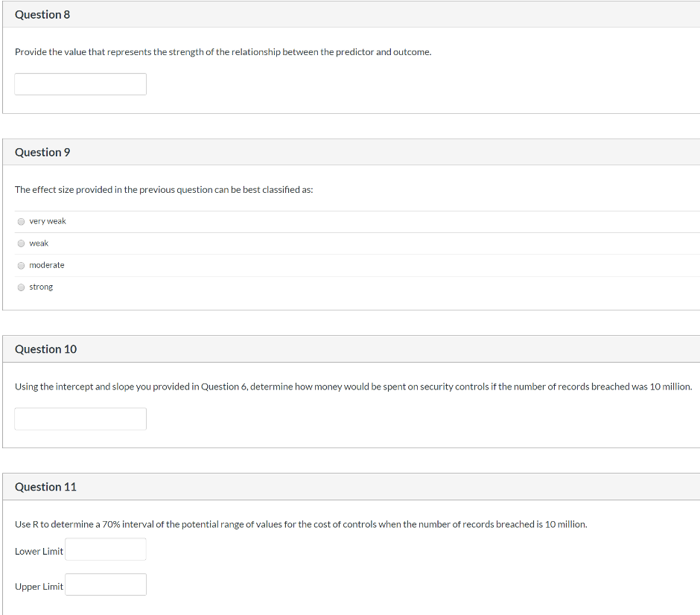Click the 'very weak' option label text
Image resolution: width=700 pixels, height=615 pixels.
click(x=48, y=221)
